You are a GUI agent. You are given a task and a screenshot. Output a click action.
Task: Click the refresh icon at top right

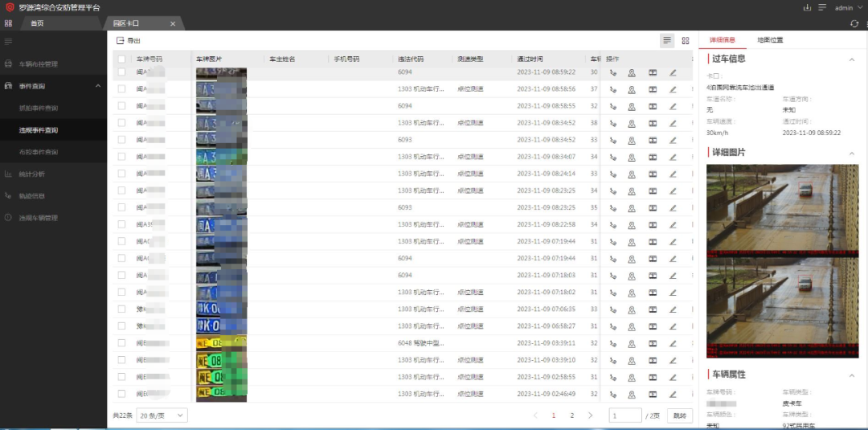point(854,23)
